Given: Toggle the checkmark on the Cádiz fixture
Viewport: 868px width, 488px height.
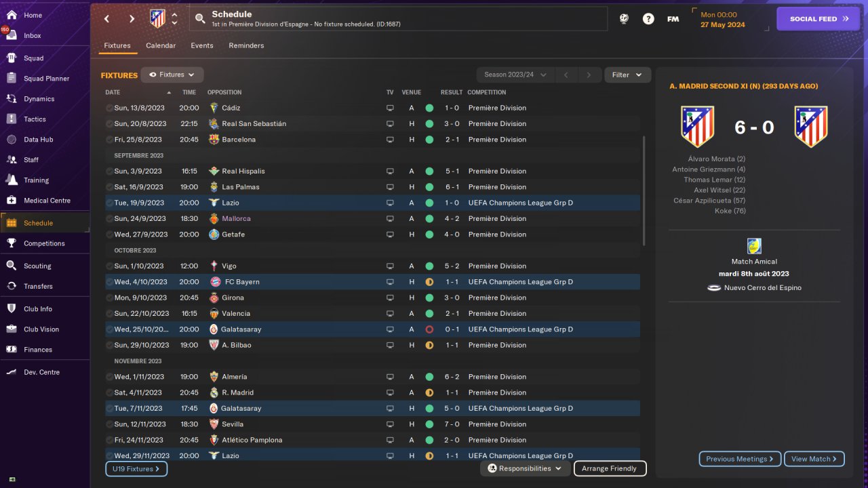Looking at the screenshot, I should point(109,108).
